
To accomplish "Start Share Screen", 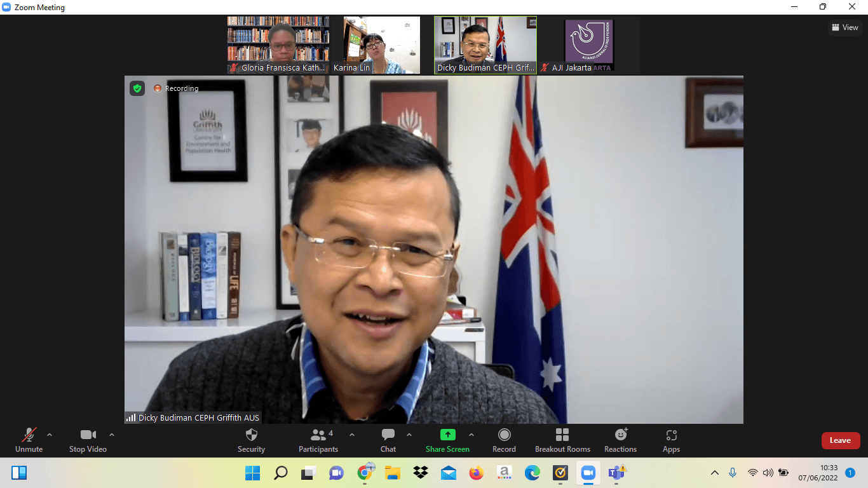I will pos(447,440).
